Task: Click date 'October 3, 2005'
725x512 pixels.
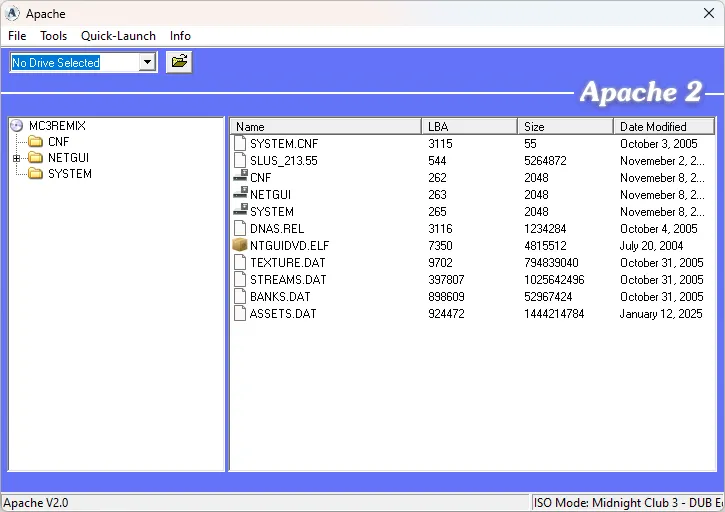Action: pos(658,144)
